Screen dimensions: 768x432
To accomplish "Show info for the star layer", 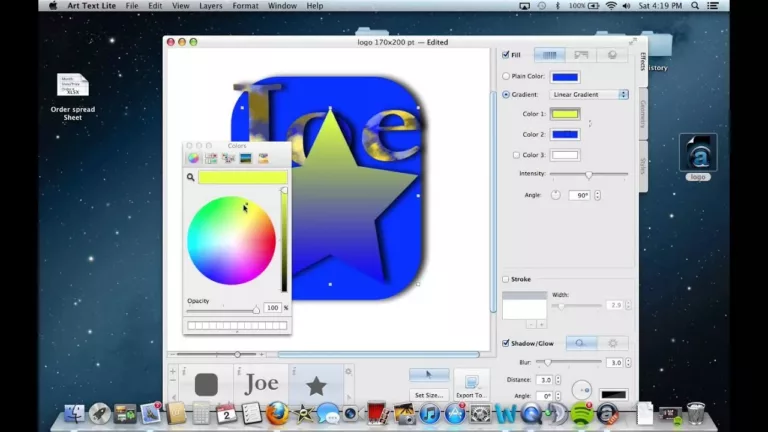I will [x=294, y=372].
